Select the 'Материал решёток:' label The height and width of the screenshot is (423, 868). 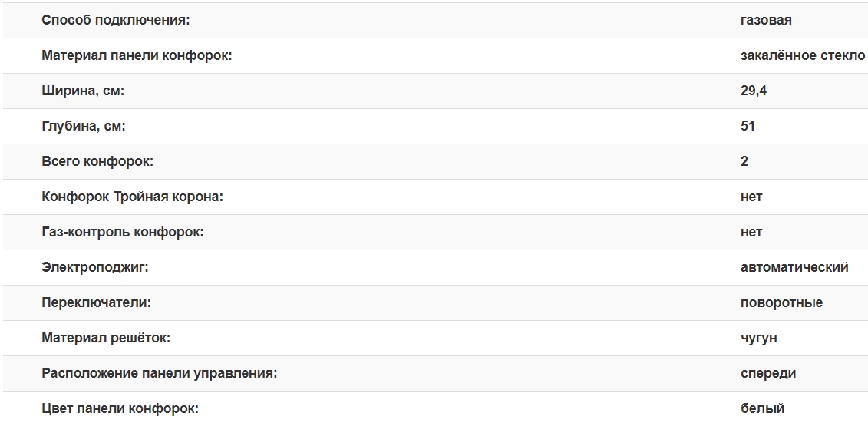click(106, 339)
